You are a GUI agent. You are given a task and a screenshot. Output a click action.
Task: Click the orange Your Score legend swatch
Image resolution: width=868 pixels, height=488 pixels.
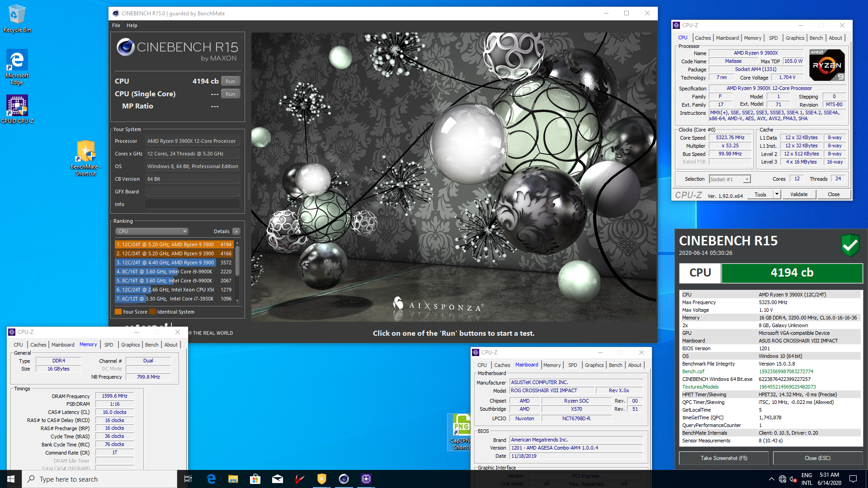[118, 312]
